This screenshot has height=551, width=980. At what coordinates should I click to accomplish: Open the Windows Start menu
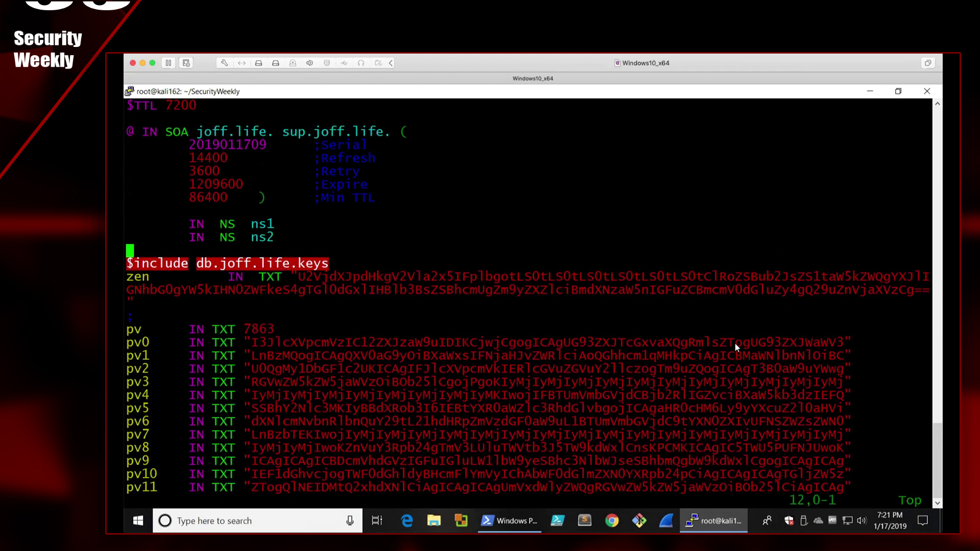(137, 520)
